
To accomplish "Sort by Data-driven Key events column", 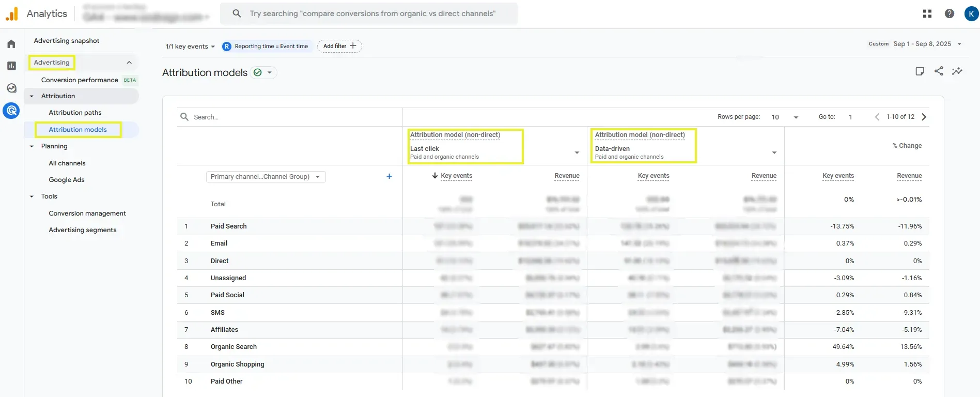I will point(654,176).
